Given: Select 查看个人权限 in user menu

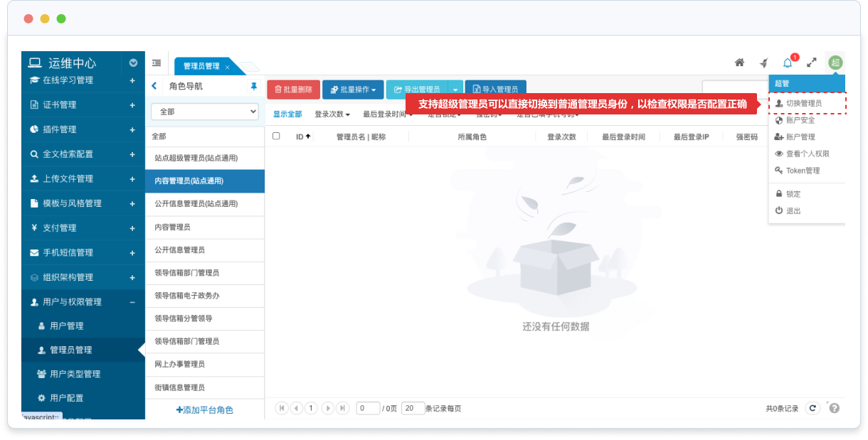Looking at the screenshot, I should point(807,154).
